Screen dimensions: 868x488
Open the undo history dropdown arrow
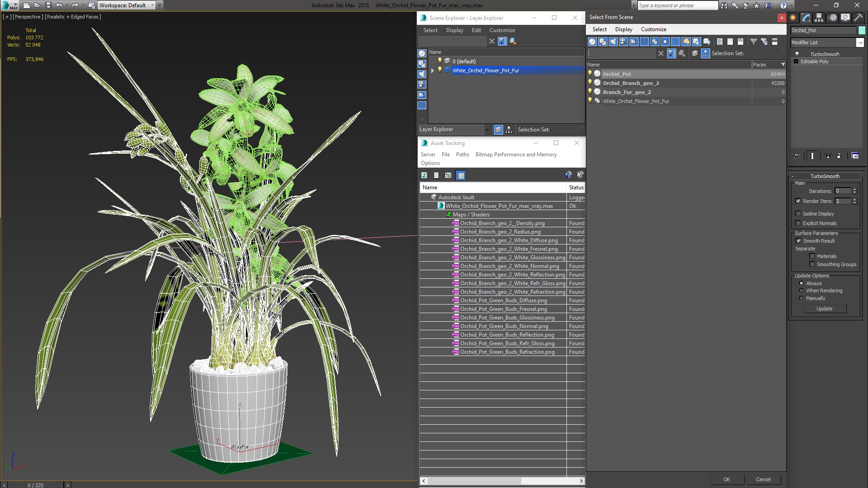(67, 5)
